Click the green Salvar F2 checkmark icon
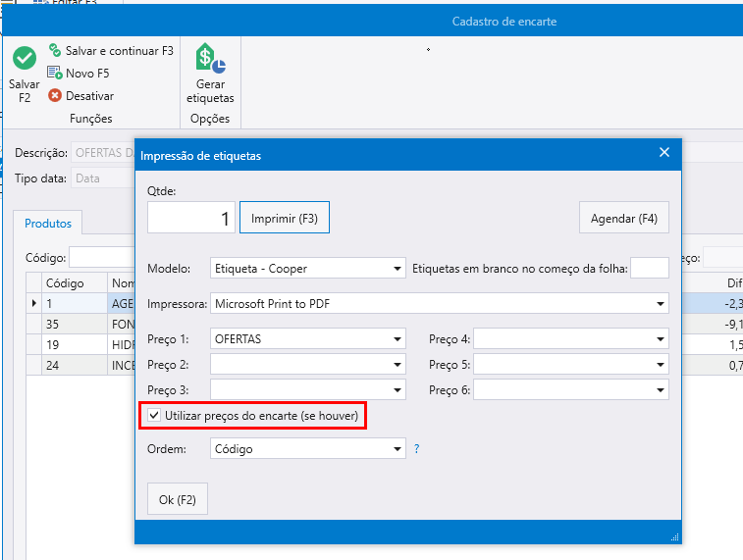 click(x=24, y=60)
